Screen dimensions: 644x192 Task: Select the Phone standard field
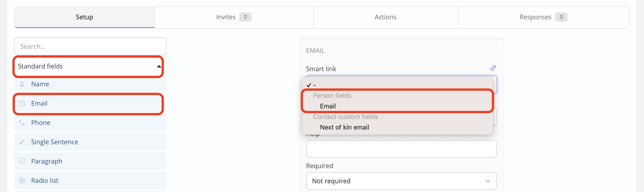point(41,123)
